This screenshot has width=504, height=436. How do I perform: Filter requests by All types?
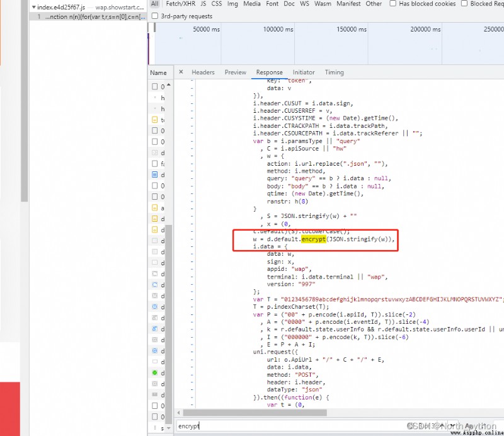[x=154, y=4]
